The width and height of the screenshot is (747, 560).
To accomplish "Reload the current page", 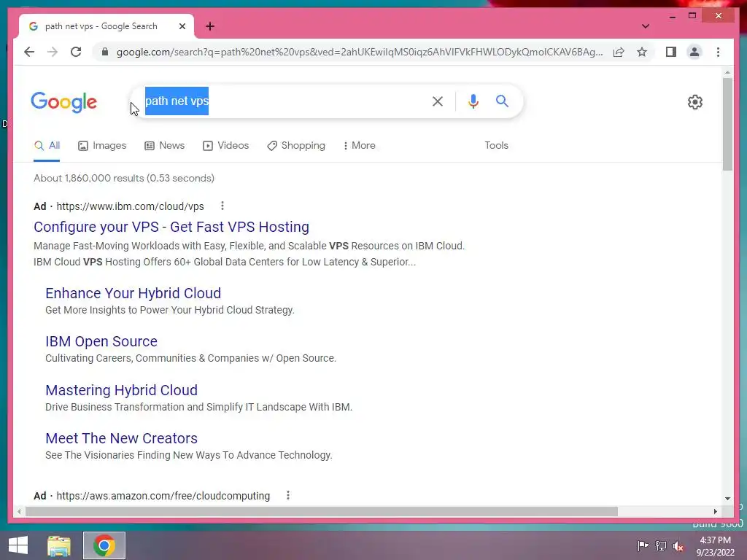I will [x=76, y=52].
